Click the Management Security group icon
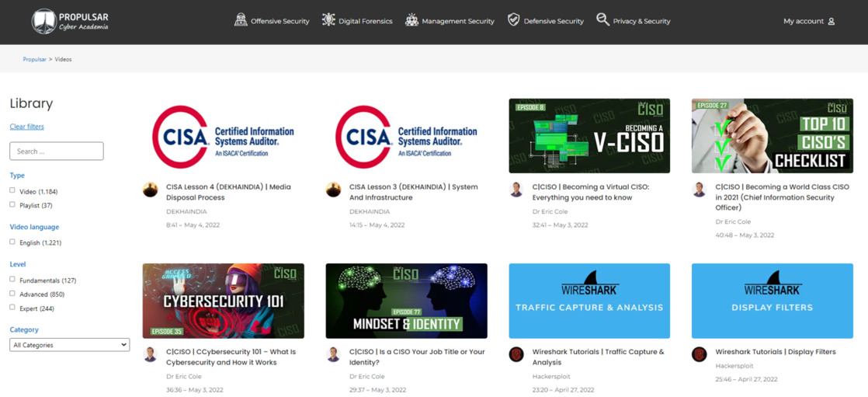This screenshot has height=397, width=868. pos(411,20)
